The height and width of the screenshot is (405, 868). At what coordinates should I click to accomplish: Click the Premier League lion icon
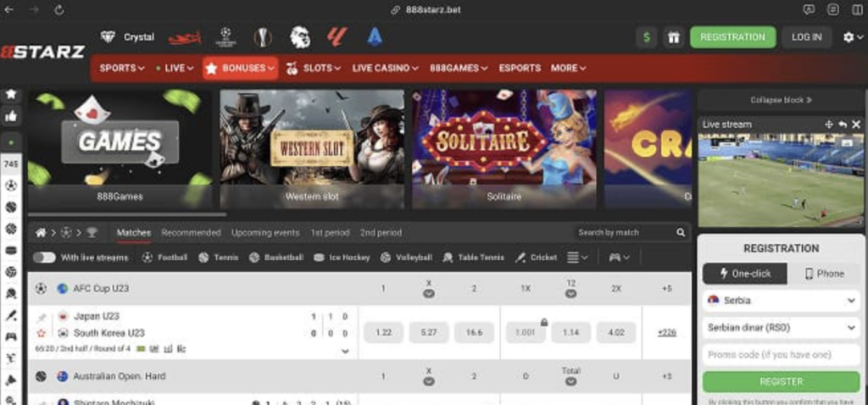pos(299,36)
